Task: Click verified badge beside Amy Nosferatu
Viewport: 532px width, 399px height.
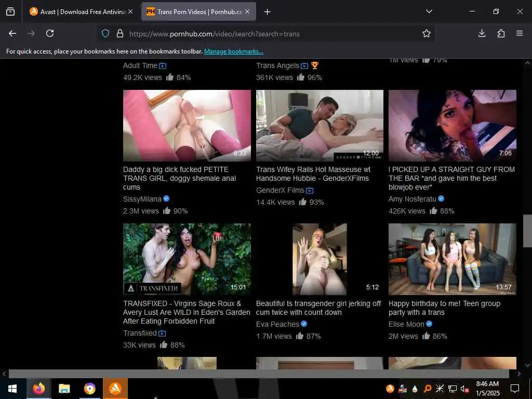Action: (441, 199)
